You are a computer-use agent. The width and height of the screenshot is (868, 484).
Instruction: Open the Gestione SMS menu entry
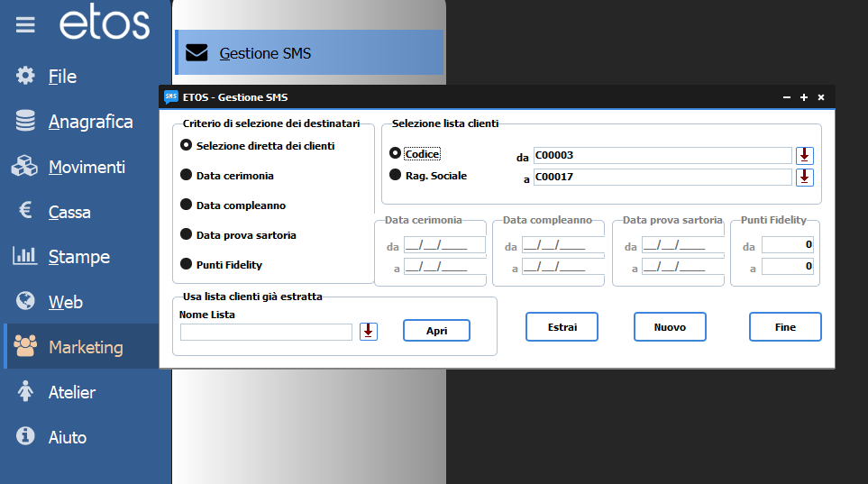click(309, 52)
